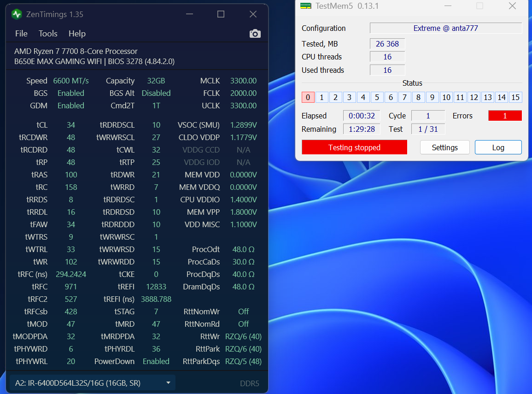Viewport: 532px width, 394px height.
Task: Click the ZenTimings green logo icon
Action: coord(17,14)
